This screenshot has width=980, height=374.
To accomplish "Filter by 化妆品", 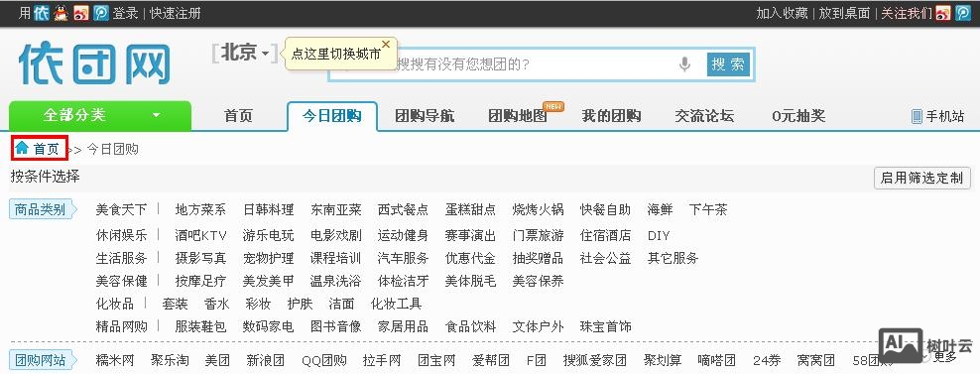I will pyautogui.click(x=114, y=304).
